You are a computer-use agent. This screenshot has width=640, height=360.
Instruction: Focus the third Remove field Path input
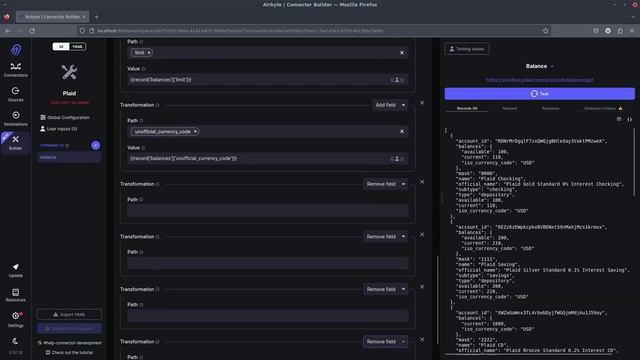pyautogui.click(x=267, y=316)
